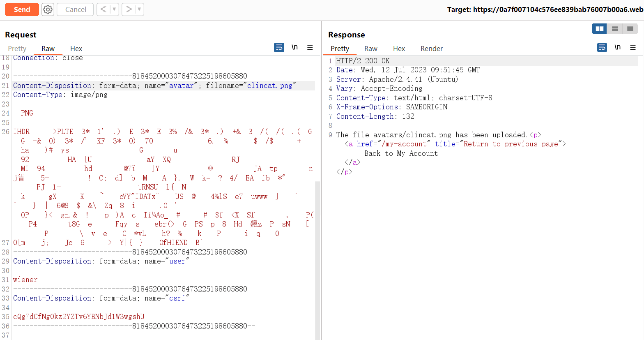Image resolution: width=644 pixels, height=340 pixels.
Task: Select the Raw tab in Response panel
Action: coord(370,49)
